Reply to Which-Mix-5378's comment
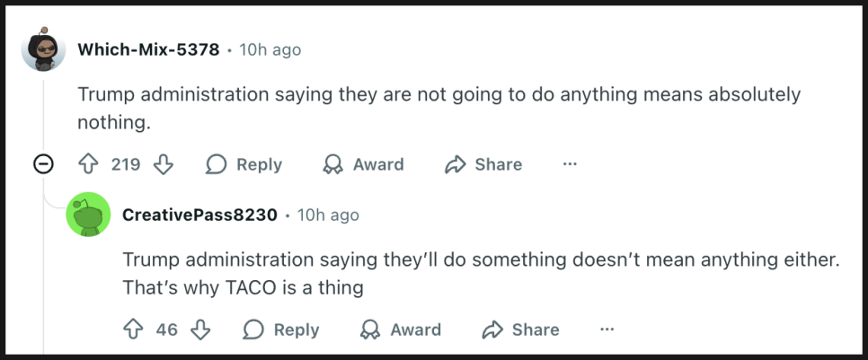The width and height of the screenshot is (868, 360). (244, 164)
